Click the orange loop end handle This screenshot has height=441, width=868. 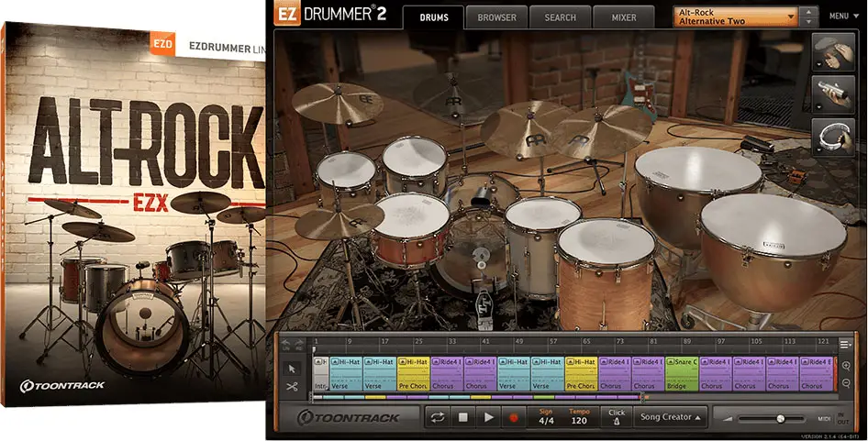645,397
